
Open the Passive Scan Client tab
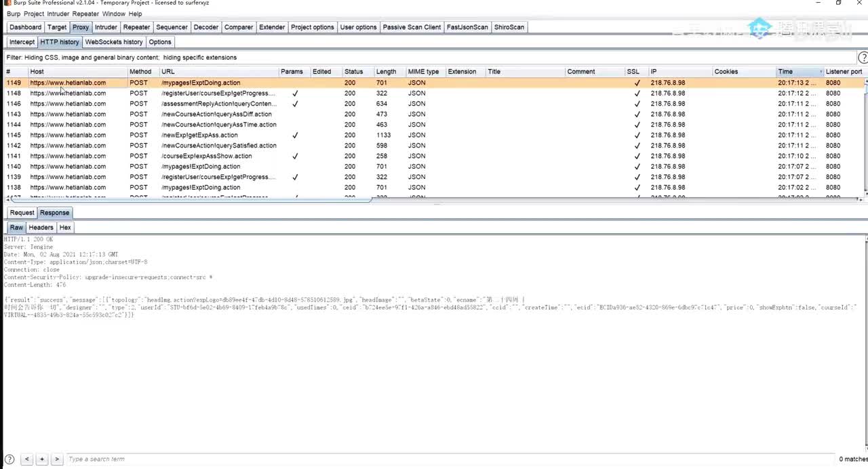[412, 27]
